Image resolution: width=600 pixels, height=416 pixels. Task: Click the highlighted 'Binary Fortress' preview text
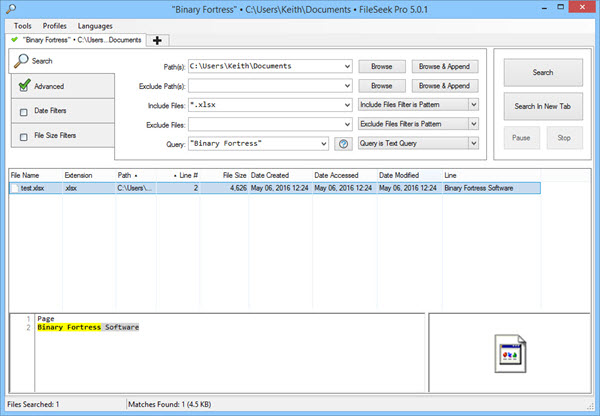click(69, 327)
